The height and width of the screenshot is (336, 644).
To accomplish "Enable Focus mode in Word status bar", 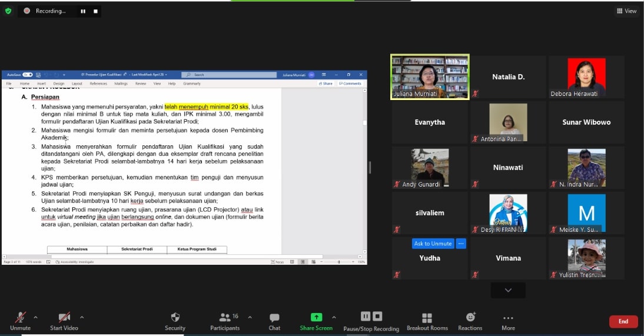I will [x=277, y=262].
